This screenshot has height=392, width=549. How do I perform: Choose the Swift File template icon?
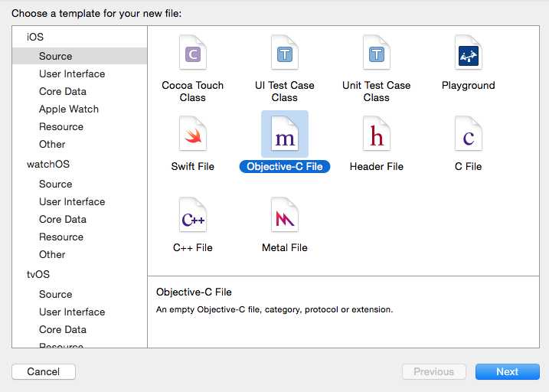coord(193,136)
